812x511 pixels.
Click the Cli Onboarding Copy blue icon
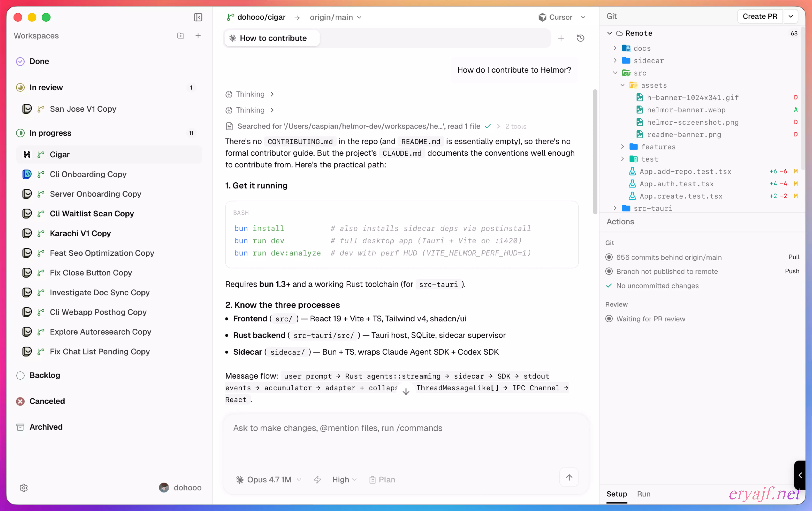tap(27, 174)
